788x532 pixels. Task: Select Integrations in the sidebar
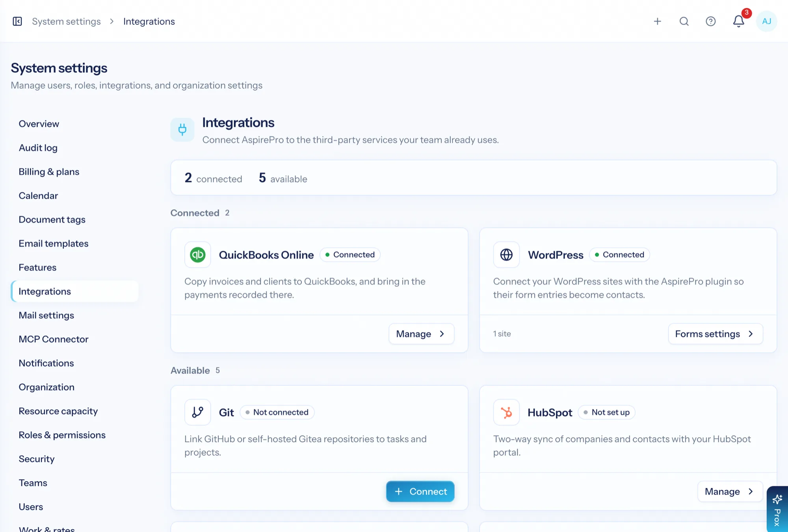(75, 291)
